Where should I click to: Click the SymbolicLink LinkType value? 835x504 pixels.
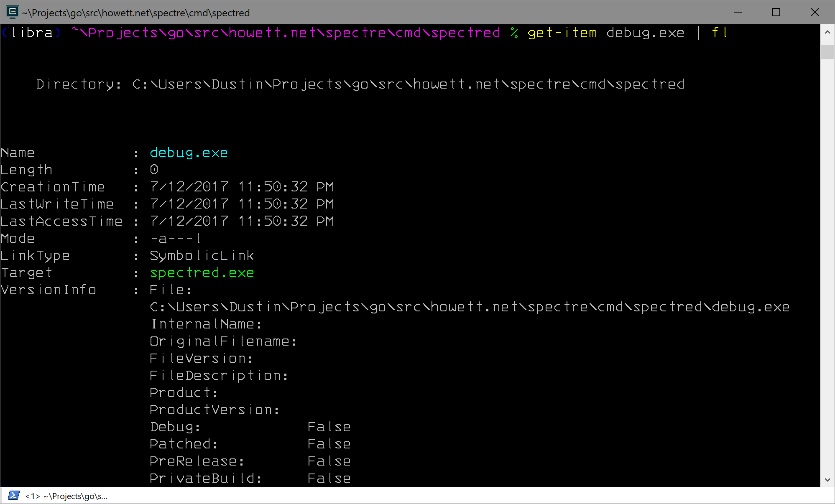click(x=202, y=256)
